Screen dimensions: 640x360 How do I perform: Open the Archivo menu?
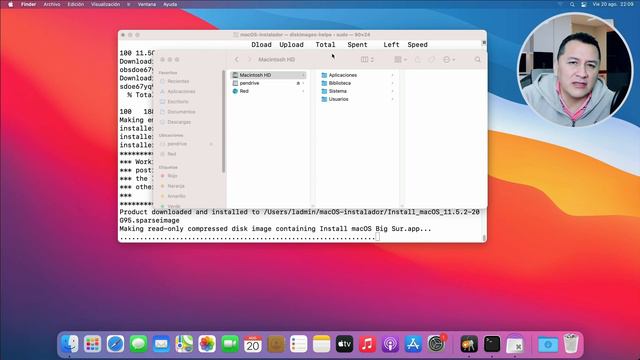click(x=52, y=4)
